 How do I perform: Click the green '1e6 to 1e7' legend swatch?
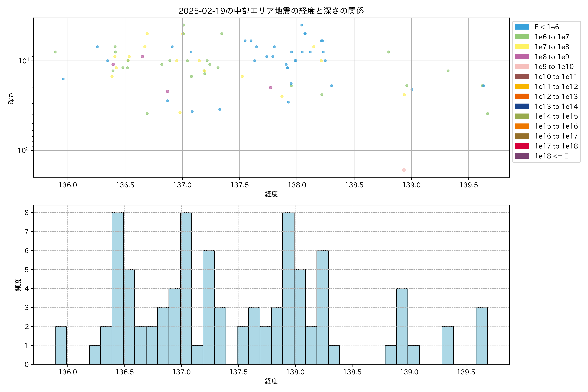coord(522,37)
